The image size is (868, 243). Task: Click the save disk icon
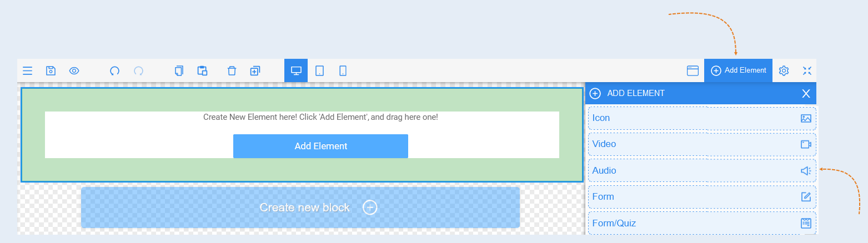[51, 70]
